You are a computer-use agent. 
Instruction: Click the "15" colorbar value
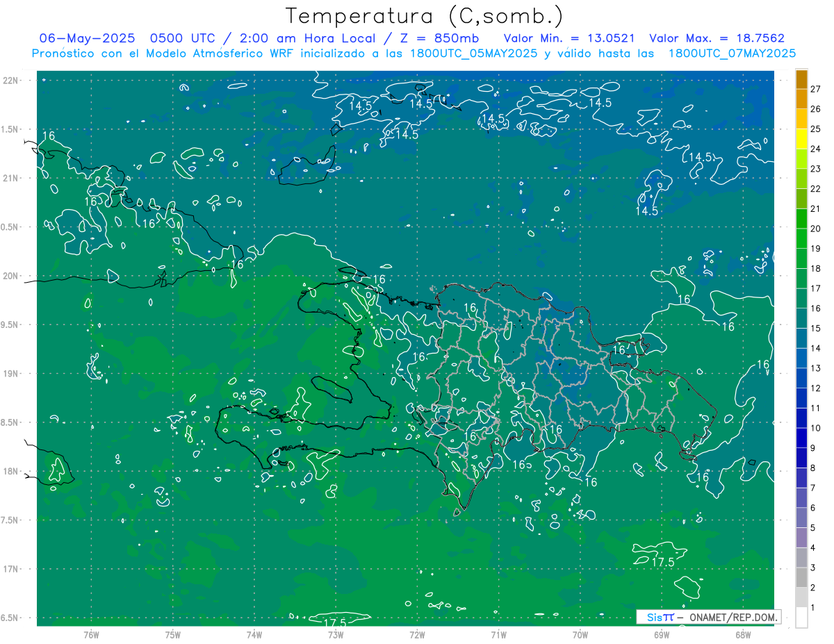click(816, 329)
